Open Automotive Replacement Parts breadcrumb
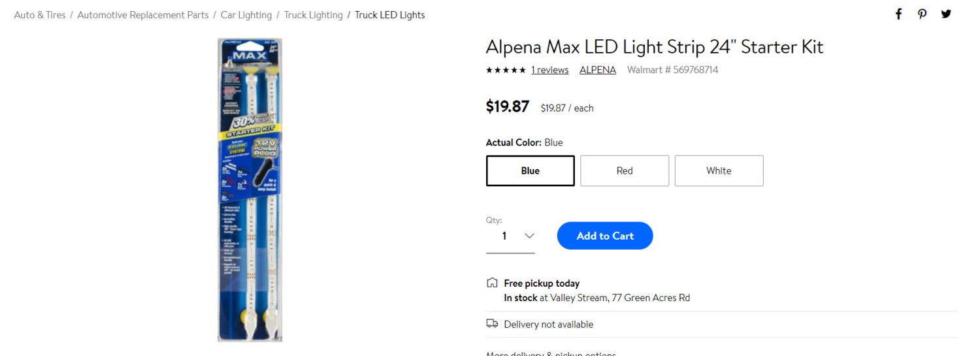980x356 pixels. [143, 15]
